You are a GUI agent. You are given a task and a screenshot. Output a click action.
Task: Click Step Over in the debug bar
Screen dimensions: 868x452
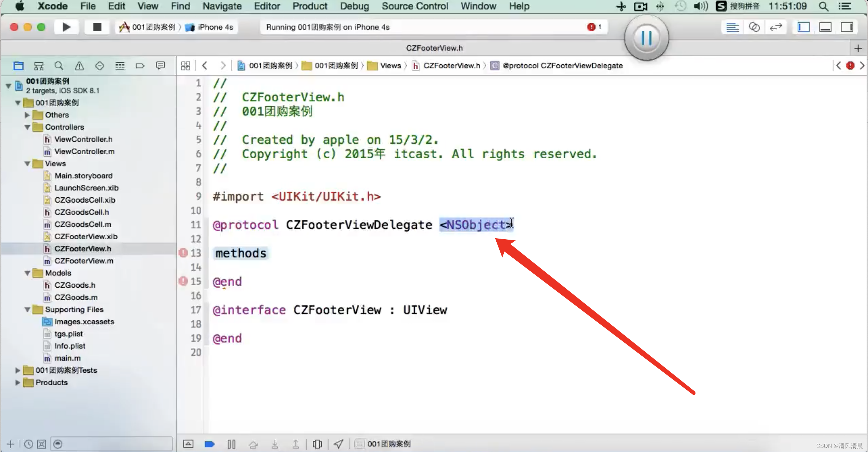[253, 444]
